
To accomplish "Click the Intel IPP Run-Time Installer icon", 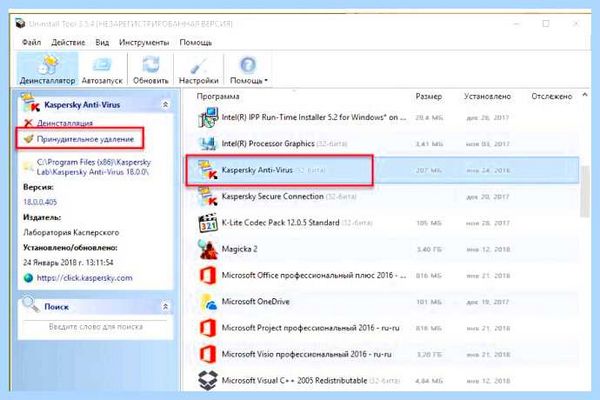I will [208, 118].
